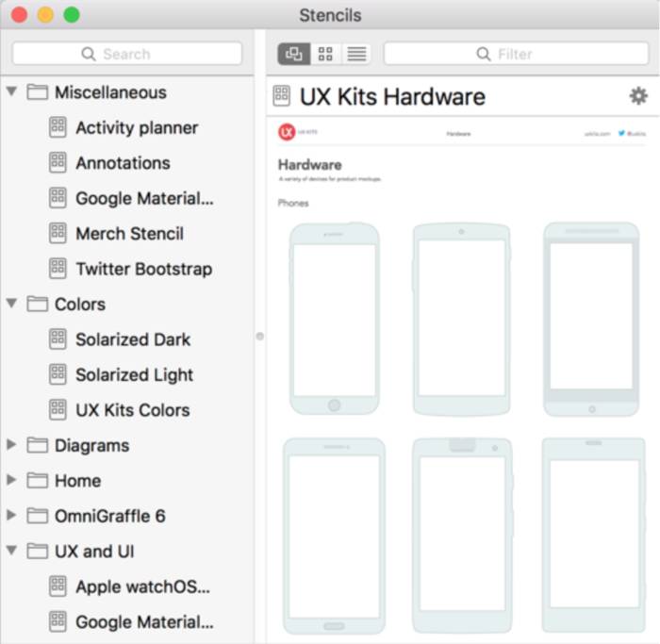Image resolution: width=660 pixels, height=644 pixels.
Task: Select the Annotations stencil
Action: pos(123,163)
